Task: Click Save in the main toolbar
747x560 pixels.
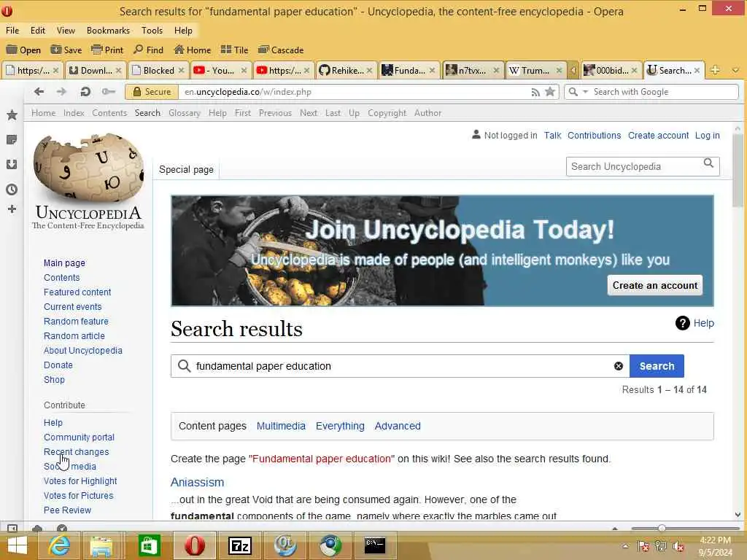Action: coord(66,50)
